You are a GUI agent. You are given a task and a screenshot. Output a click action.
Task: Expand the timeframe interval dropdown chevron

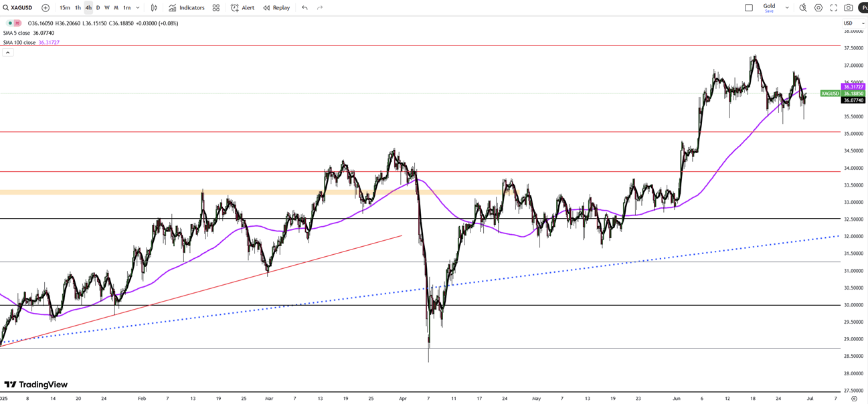(138, 8)
